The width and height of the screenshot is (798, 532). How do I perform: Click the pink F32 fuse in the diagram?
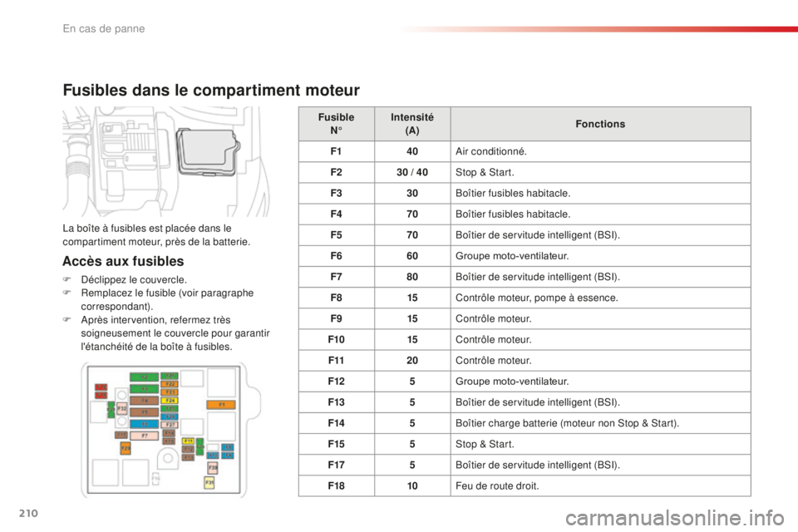(x=122, y=408)
